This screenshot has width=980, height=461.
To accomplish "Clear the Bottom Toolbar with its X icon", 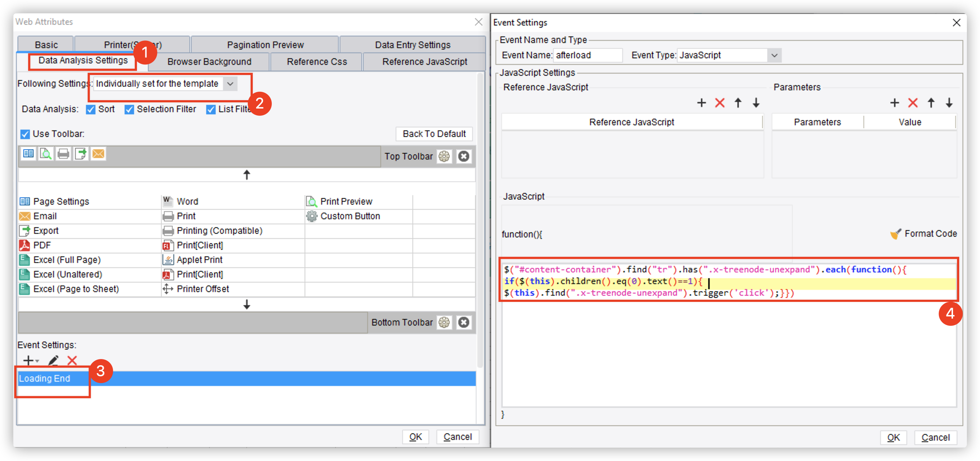I will click(x=463, y=323).
